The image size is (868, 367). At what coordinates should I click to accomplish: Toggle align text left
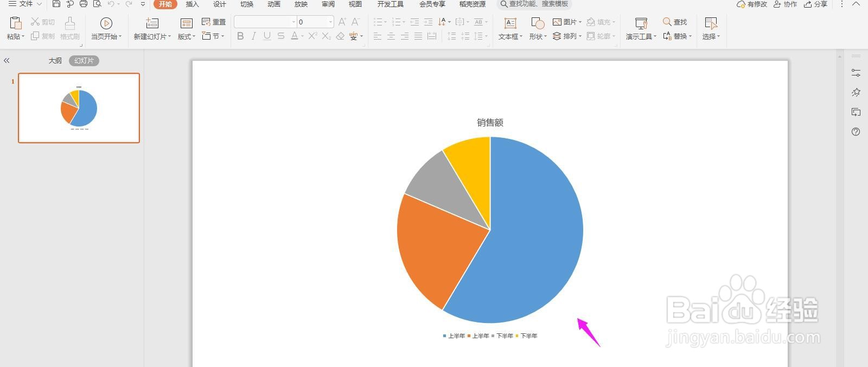point(378,36)
